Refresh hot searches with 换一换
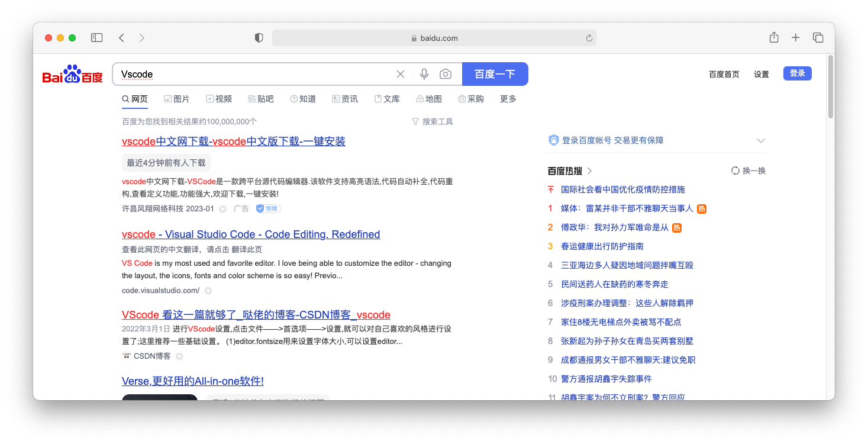The width and height of the screenshot is (868, 444). coord(748,170)
